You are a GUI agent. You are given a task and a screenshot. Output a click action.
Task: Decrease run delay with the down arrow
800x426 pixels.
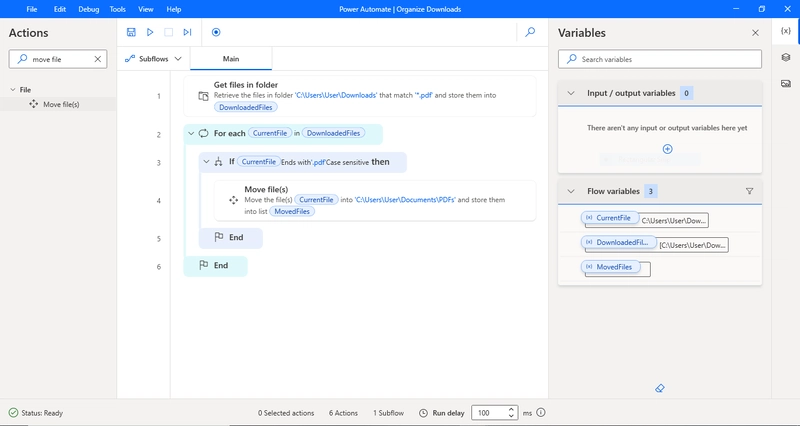click(511, 416)
